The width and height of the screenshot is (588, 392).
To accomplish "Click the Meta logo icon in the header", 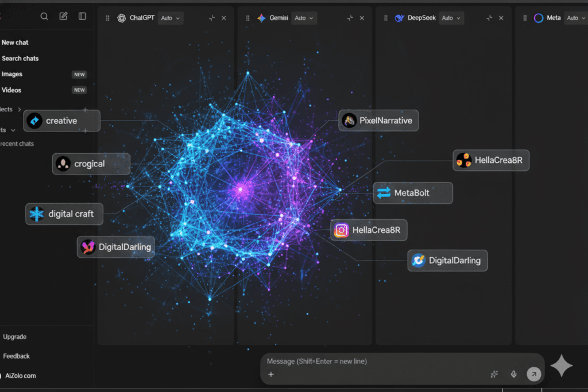I will [x=539, y=18].
